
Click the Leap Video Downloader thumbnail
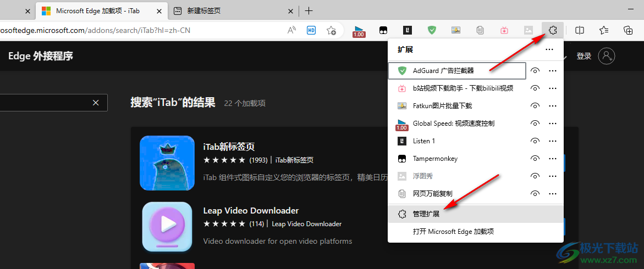click(x=167, y=227)
